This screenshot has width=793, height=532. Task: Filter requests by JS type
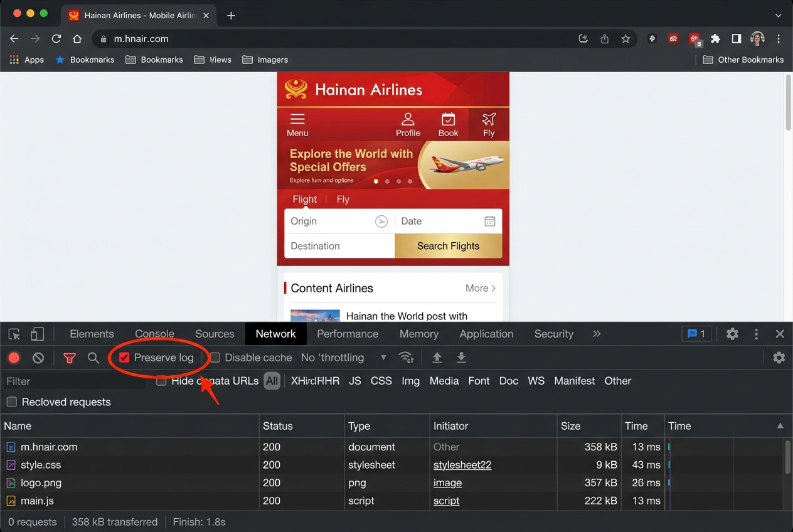click(355, 381)
